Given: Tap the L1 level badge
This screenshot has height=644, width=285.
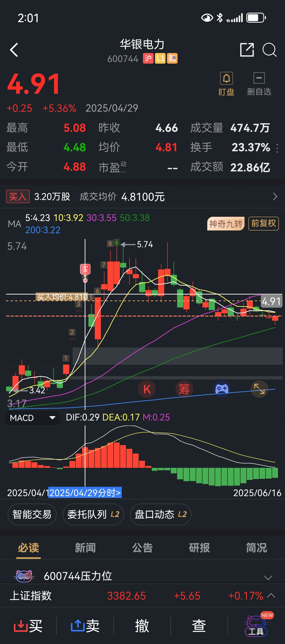Looking at the screenshot, I should click(160, 58).
